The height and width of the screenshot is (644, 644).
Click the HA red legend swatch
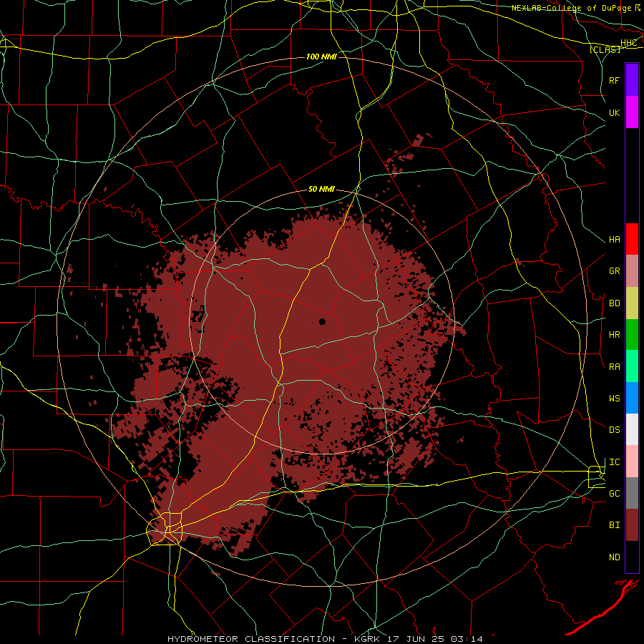click(632, 239)
